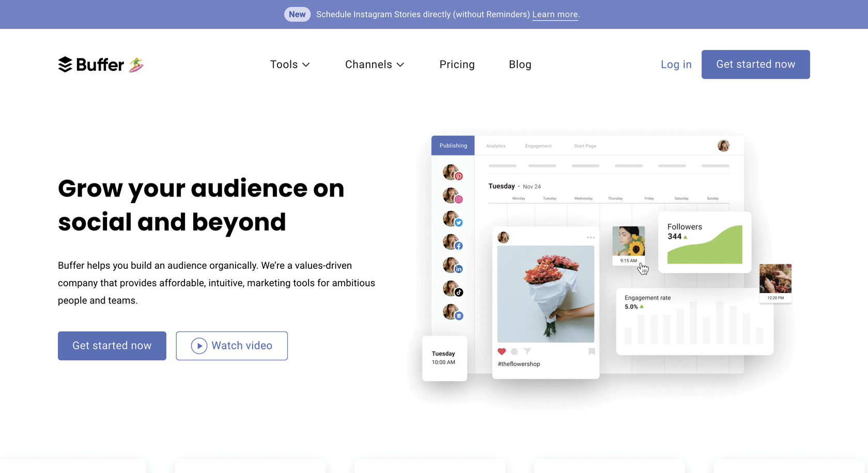Click the banner text about scheduling Instagram Stories
The image size is (868, 473).
[x=423, y=14]
